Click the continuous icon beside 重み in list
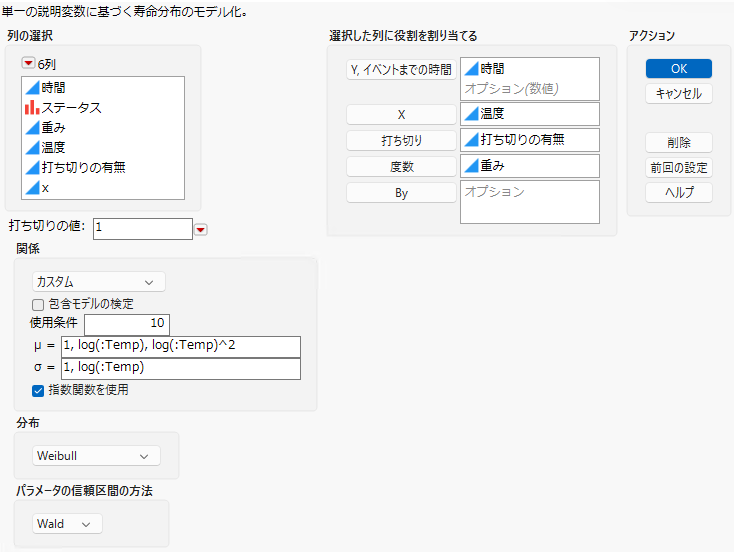734x552 pixels. click(32, 127)
